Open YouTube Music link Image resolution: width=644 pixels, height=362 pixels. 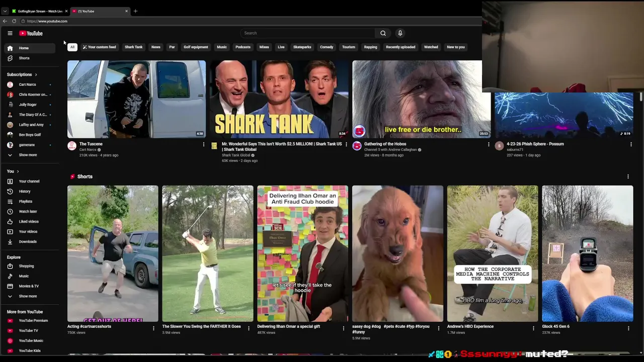pos(29,340)
